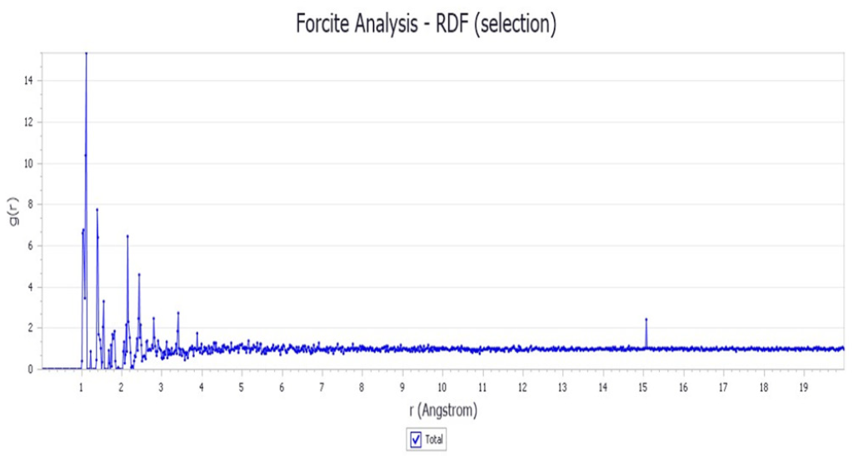The height and width of the screenshot is (457, 868).
Task: Select the tallest peak top above g(r) 14
Action: [86, 53]
